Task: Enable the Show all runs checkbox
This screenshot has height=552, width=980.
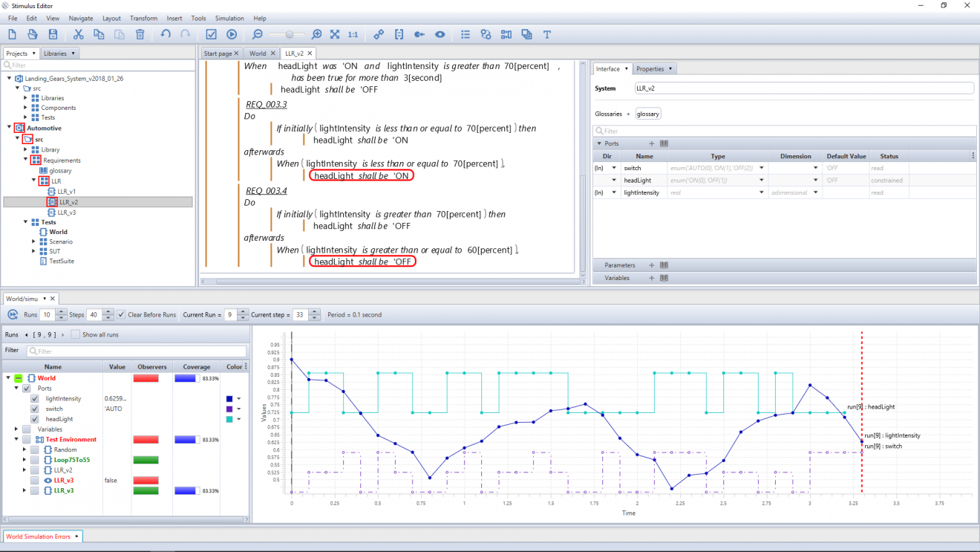Action: (x=76, y=335)
